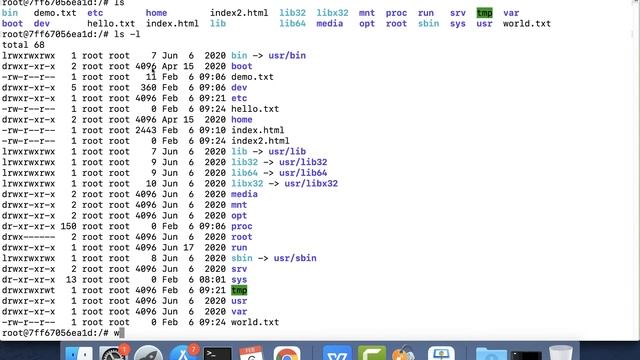Select 'index2.html' in the ls -l listing
Screen dimensions: 640x360
(260, 141)
